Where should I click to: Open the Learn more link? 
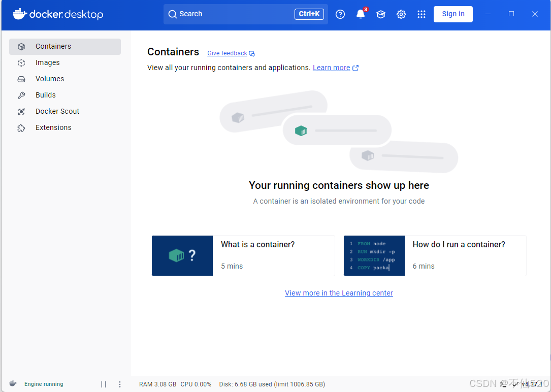click(332, 68)
